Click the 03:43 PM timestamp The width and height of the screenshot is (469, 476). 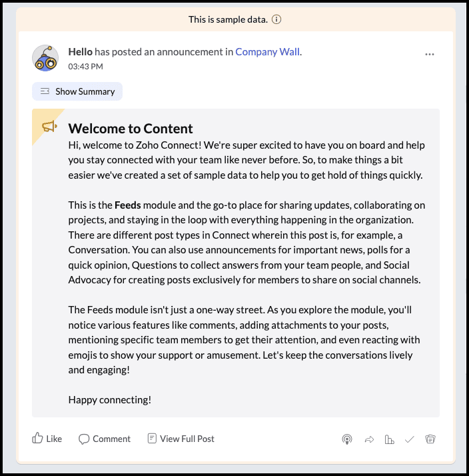(85, 67)
